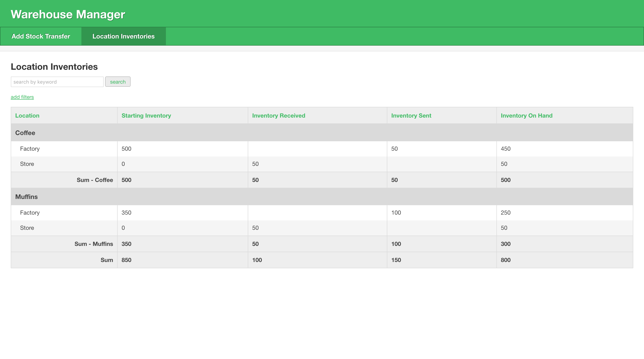This screenshot has width=644, height=359.
Task: Sort by Inventory Sent column header
Action: (411, 116)
